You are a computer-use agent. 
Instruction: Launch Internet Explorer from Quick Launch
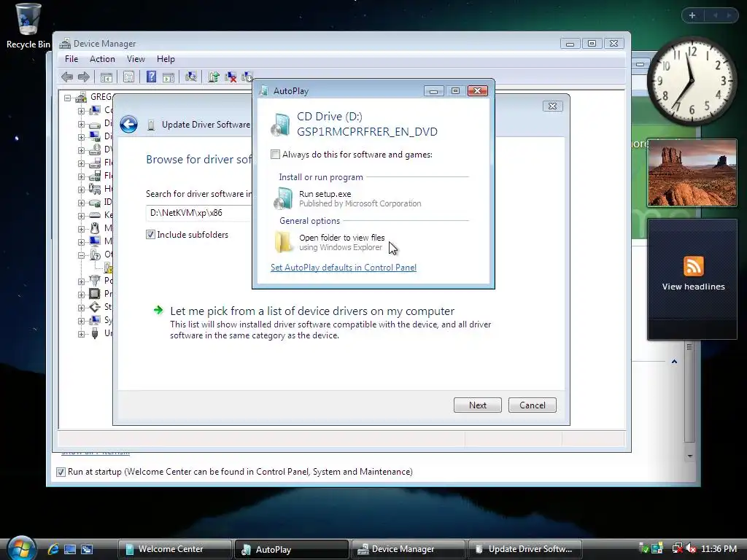pyautogui.click(x=53, y=549)
